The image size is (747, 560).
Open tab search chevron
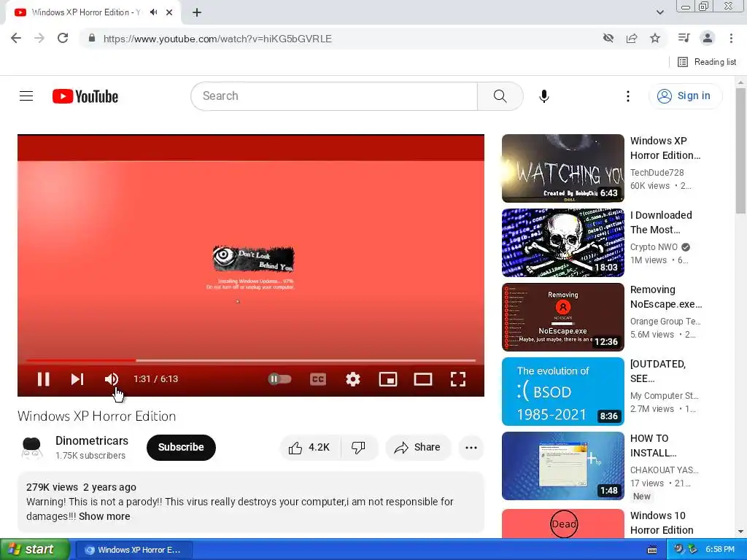tap(659, 12)
